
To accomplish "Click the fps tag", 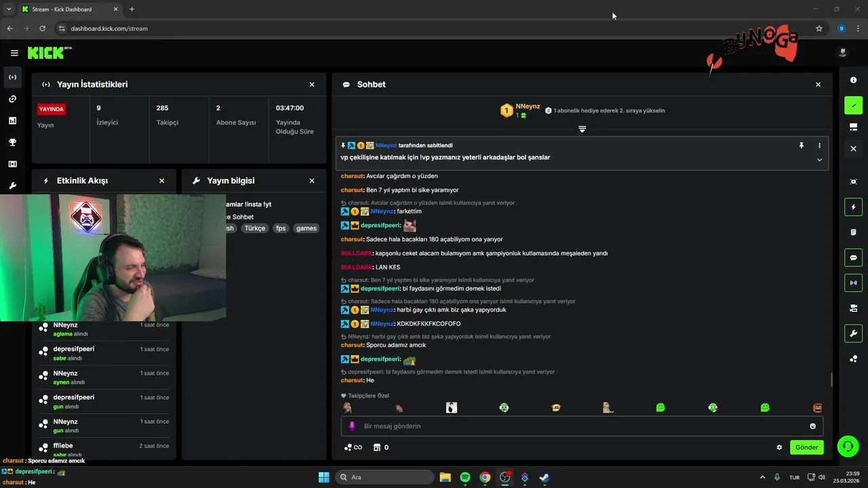I will pos(281,228).
